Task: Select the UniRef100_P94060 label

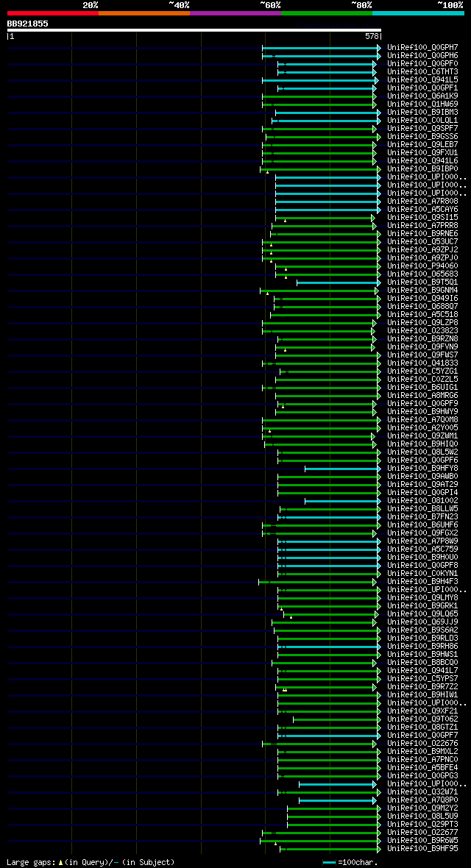Action: click(422, 266)
